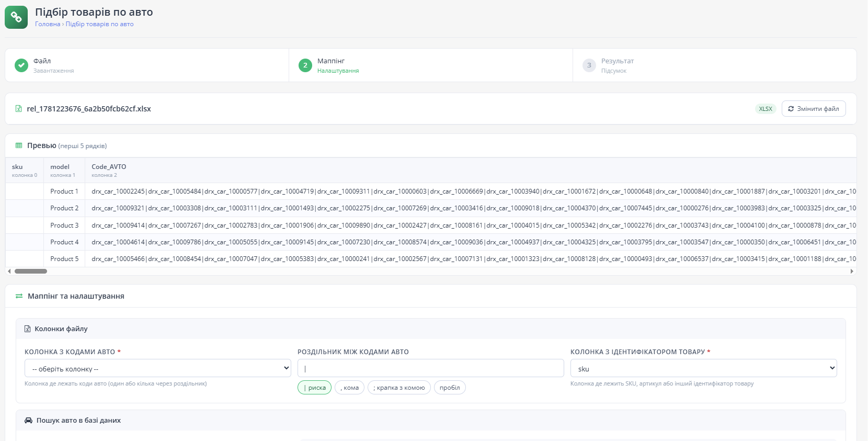
Task: Click the car icon beside Пошук авто
Action: [29, 421]
